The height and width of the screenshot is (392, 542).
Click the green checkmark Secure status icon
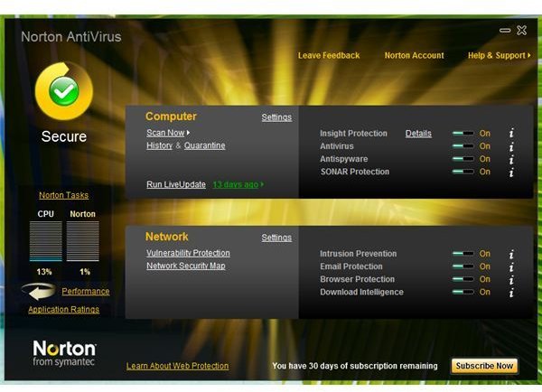[64, 91]
